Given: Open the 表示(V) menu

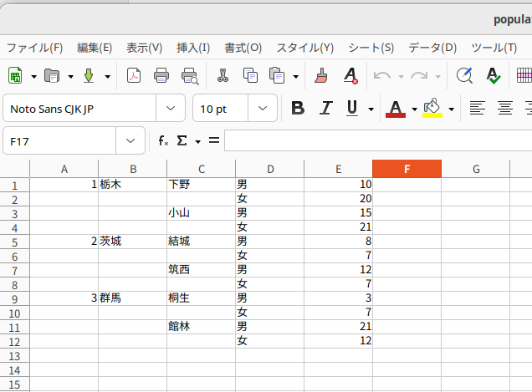Looking at the screenshot, I should pos(144,48).
